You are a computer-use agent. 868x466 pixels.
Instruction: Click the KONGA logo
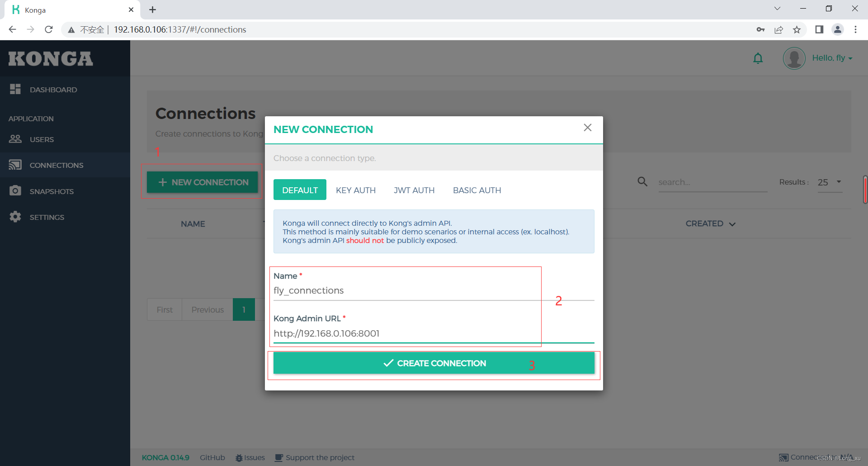[51, 59]
